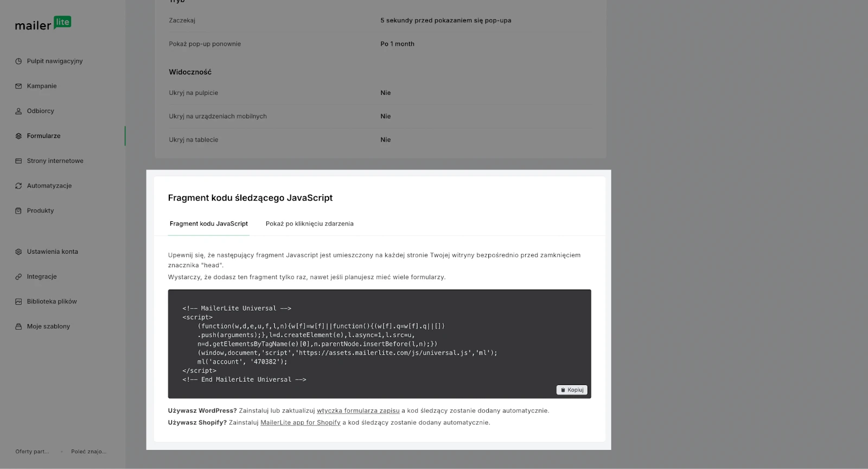Click the Widoczność section heading
The image size is (868, 469).
[x=190, y=72]
